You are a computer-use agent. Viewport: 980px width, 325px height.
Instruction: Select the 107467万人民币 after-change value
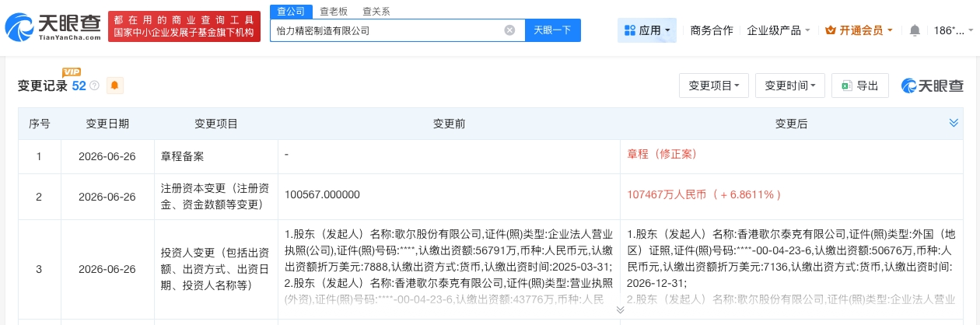(704, 194)
